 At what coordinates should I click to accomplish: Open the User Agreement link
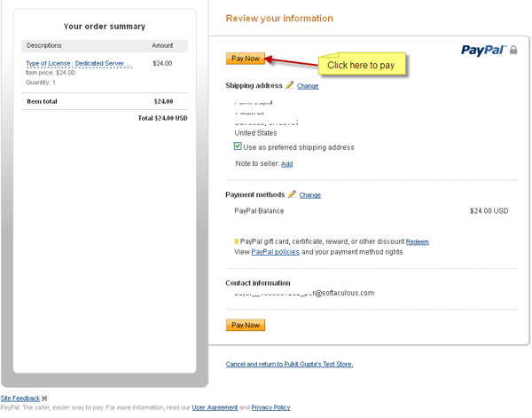click(215, 407)
